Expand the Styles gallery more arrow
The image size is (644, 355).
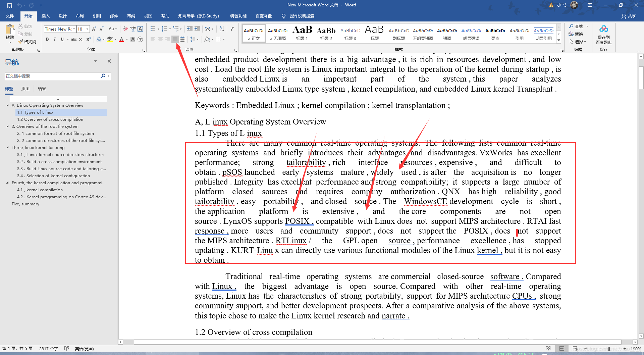point(558,41)
